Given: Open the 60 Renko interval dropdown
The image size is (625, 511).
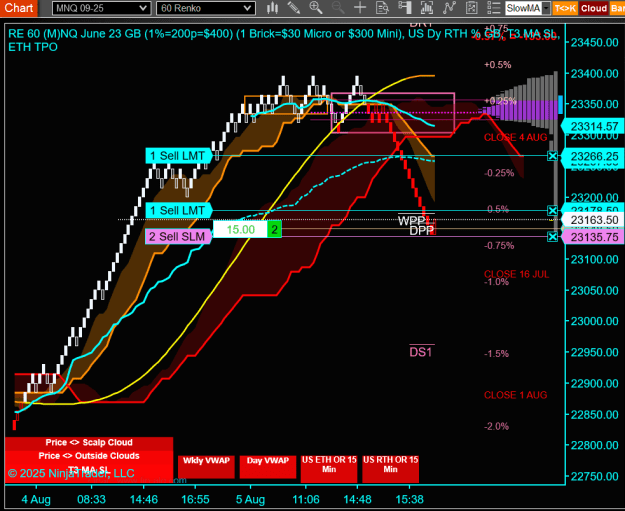Looking at the screenshot, I should click(x=206, y=8).
